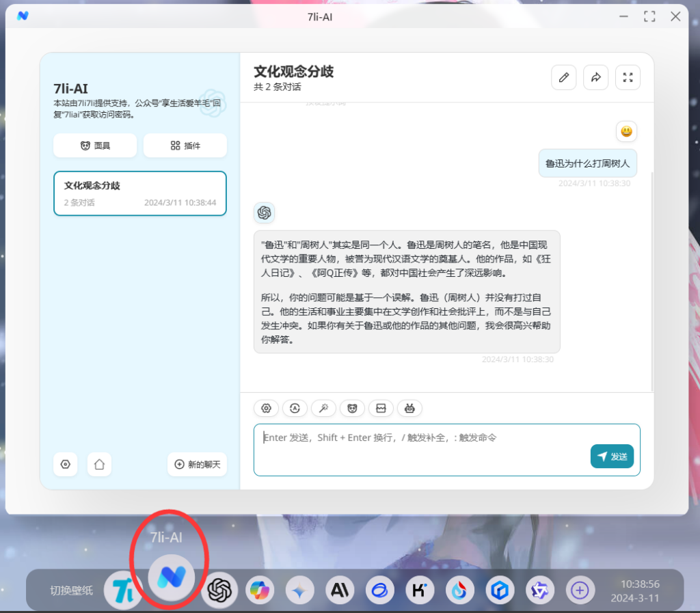Viewport: 700px width, 613px height.
Task: Select model via robot icon above input
Action: click(409, 408)
